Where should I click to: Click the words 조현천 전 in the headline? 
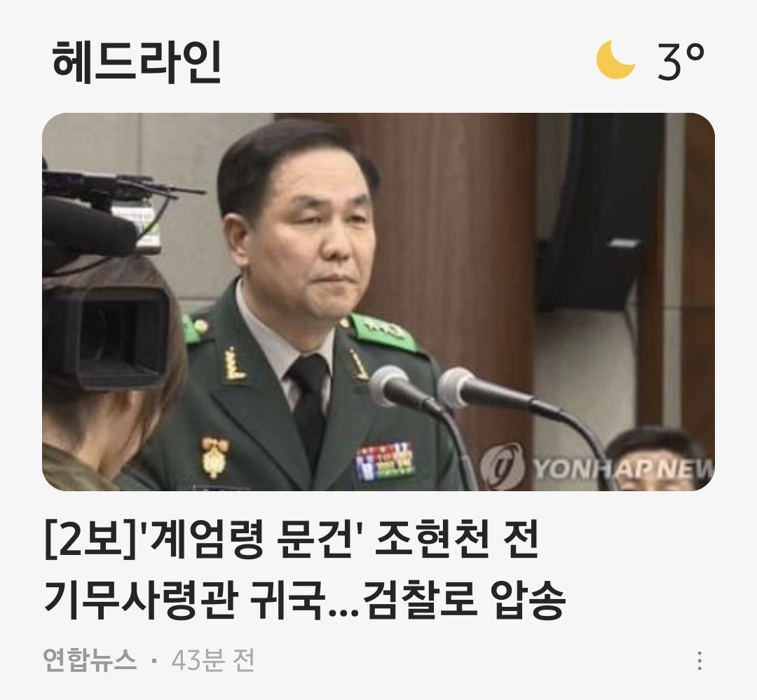[456, 540]
